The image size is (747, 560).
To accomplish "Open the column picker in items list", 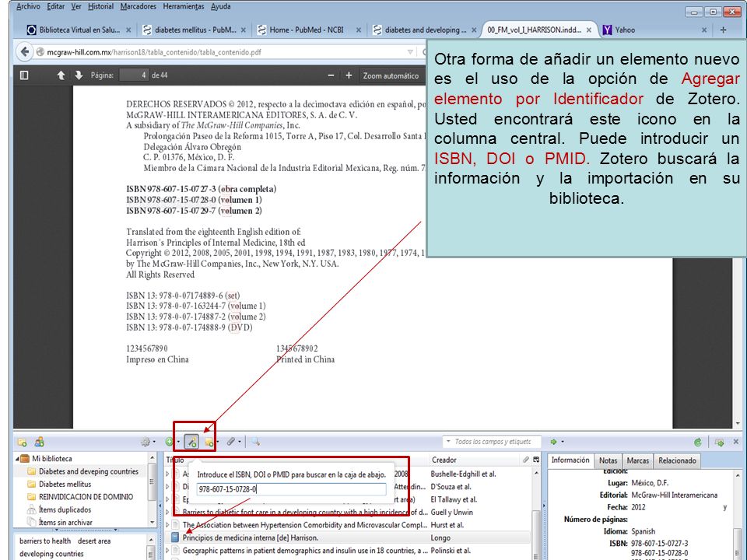I will (x=536, y=460).
